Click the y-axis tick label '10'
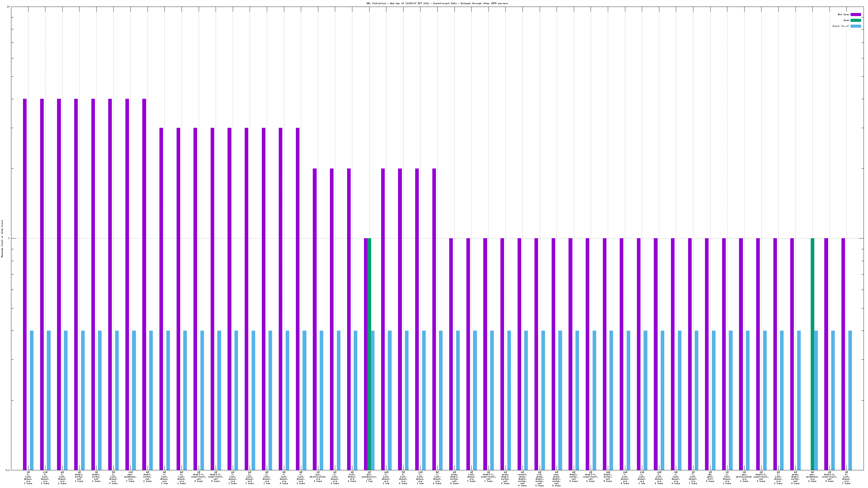 (8, 7)
